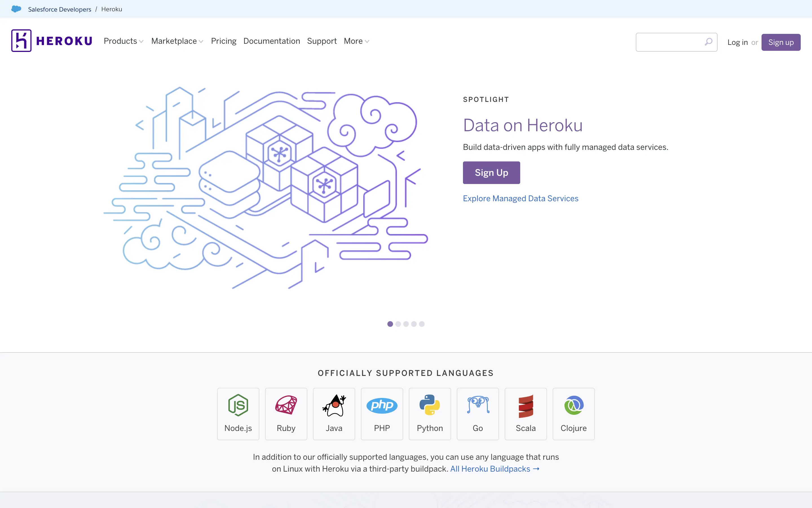Open the Ruby language card
The height and width of the screenshot is (508, 812).
point(286,413)
